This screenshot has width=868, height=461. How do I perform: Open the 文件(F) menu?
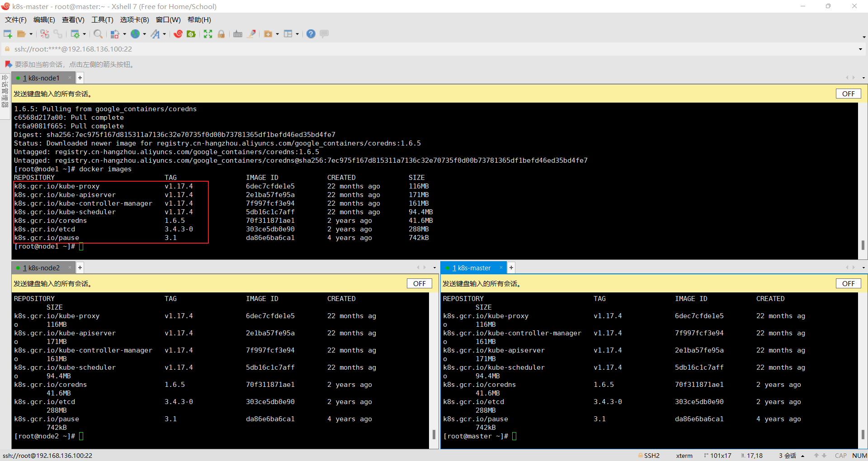pos(16,20)
